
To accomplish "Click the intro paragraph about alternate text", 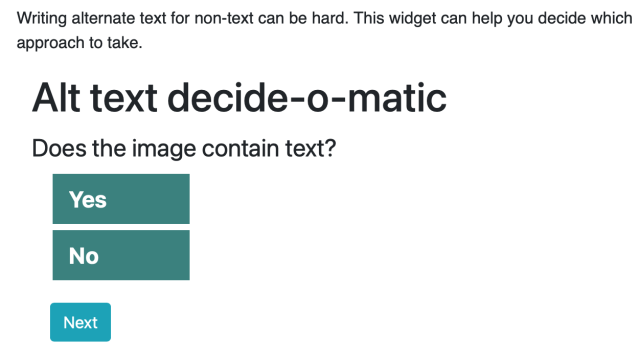I will (x=324, y=30).
